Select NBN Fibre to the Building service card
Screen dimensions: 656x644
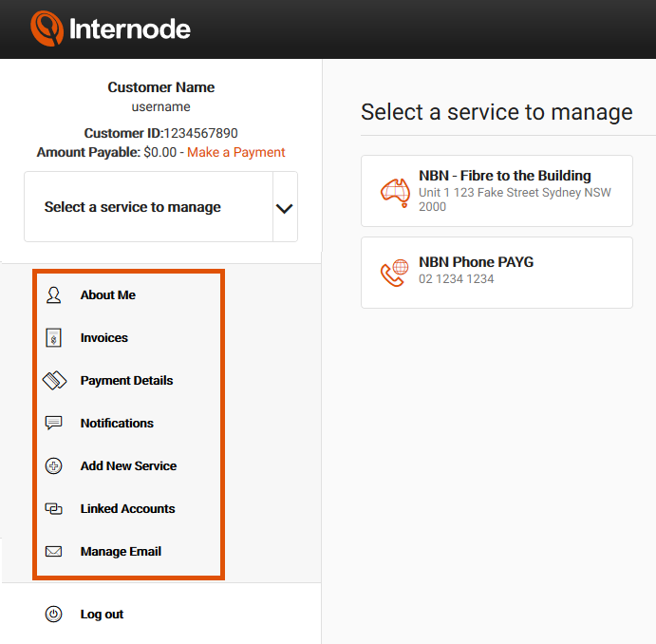497,191
